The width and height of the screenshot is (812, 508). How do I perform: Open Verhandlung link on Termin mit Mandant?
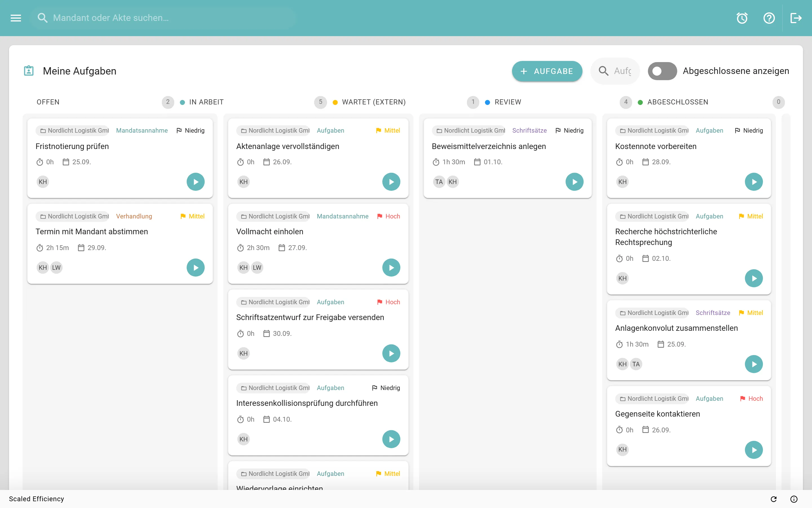[x=134, y=216]
